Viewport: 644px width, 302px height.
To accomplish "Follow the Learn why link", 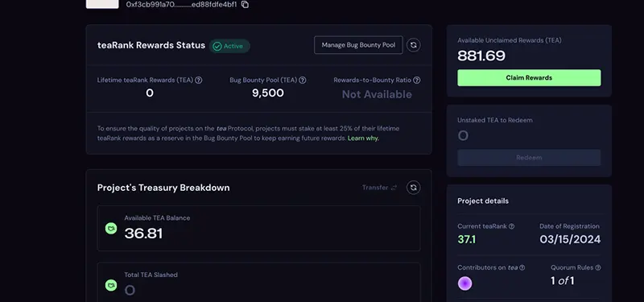I will (x=364, y=138).
